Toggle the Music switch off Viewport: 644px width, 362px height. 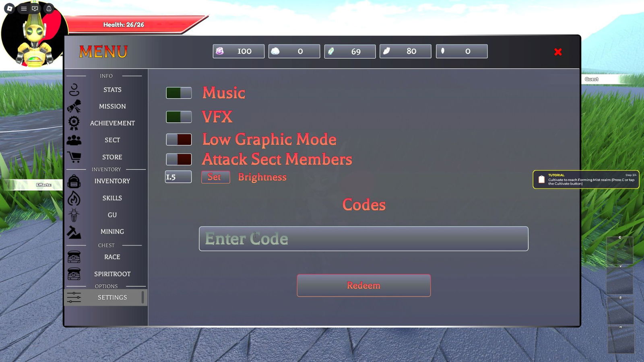coord(179,93)
